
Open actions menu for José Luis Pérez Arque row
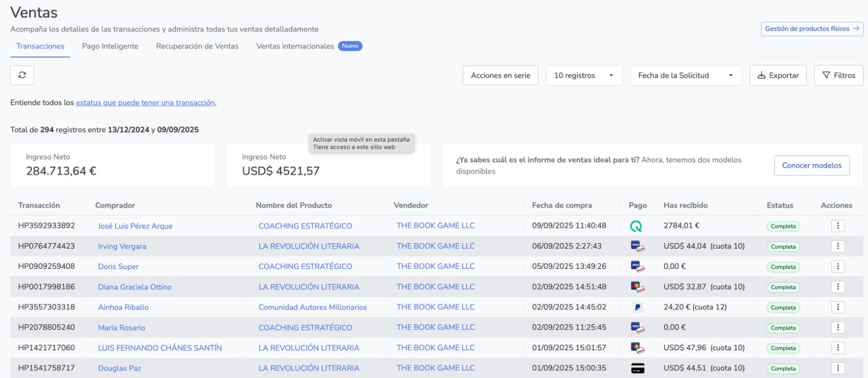pyautogui.click(x=838, y=226)
